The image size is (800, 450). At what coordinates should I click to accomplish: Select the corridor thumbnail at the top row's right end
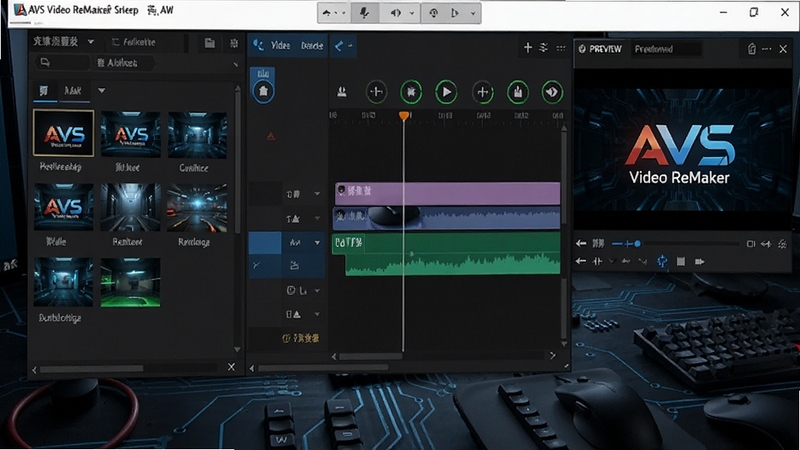pos(197,135)
